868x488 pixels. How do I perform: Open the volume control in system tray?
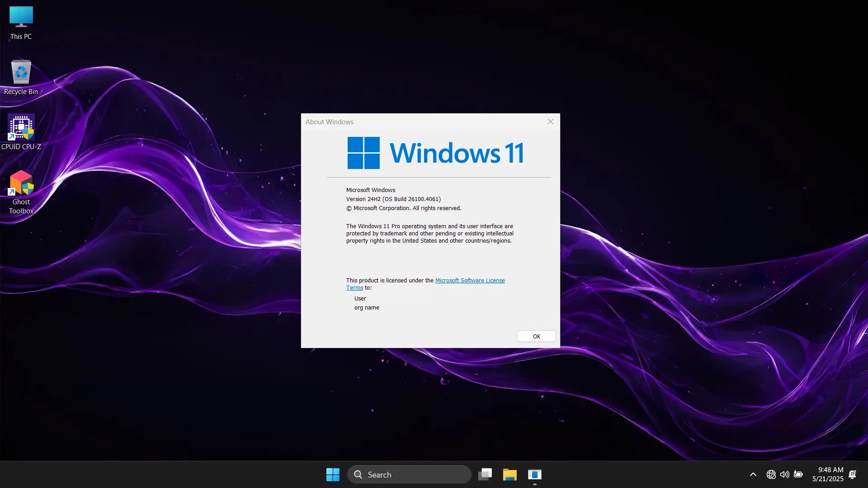tap(785, 474)
